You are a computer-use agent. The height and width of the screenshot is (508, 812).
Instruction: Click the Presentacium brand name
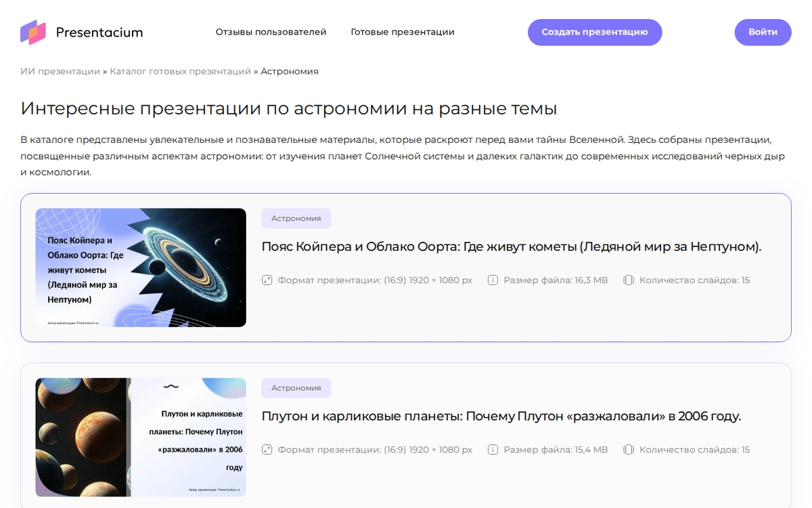tap(99, 33)
